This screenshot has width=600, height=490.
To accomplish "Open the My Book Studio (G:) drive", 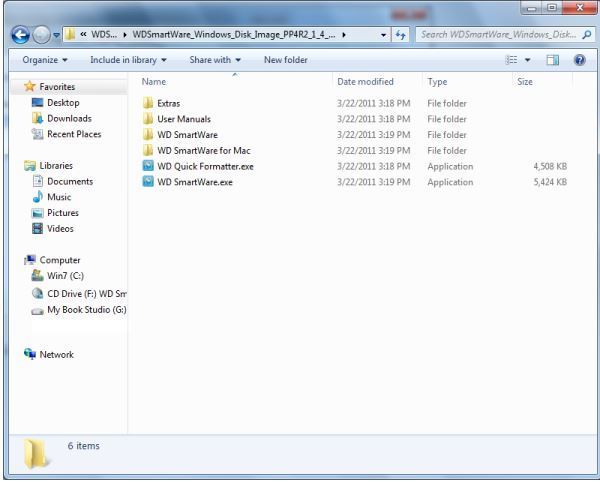I will 87,309.
